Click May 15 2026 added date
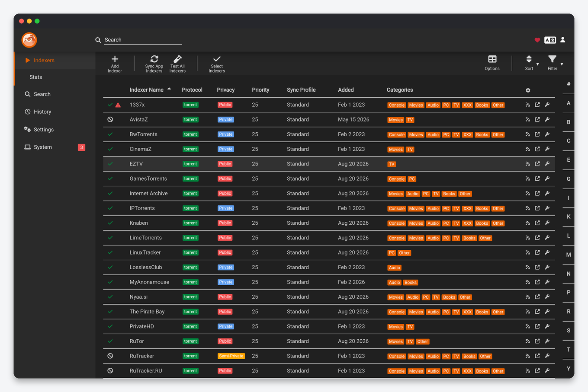The width and height of the screenshot is (588, 392). point(353,120)
